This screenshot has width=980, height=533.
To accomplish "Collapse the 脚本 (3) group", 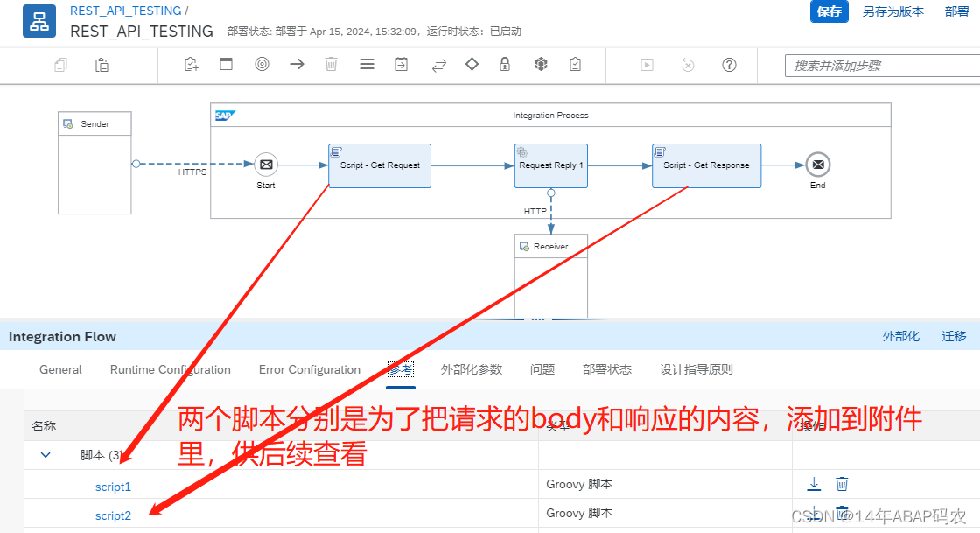I will (45, 455).
